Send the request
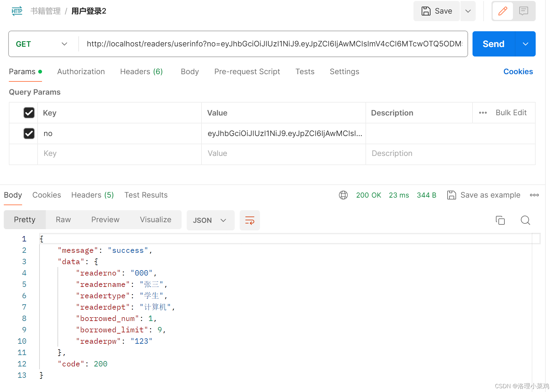The image size is (554, 392). [493, 44]
